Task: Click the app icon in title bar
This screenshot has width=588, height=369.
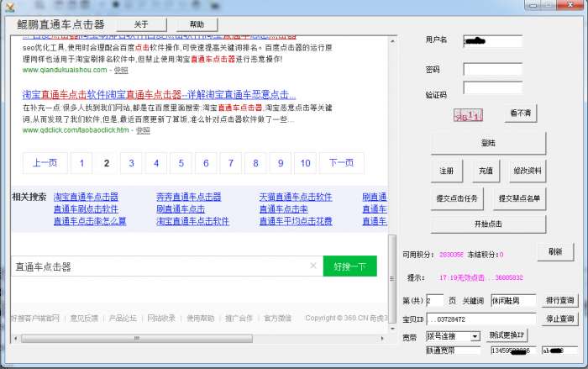Action: pyautogui.click(x=10, y=6)
